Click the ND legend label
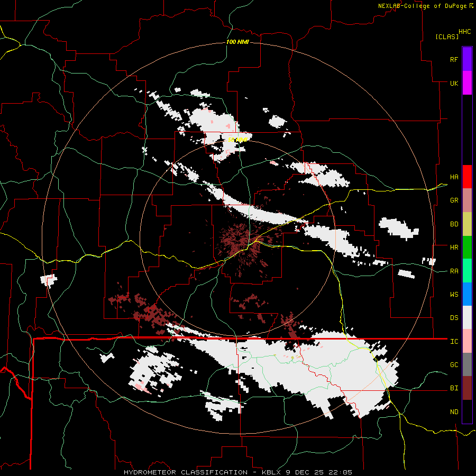Image resolution: width=476 pixels, height=476 pixels. [454, 412]
